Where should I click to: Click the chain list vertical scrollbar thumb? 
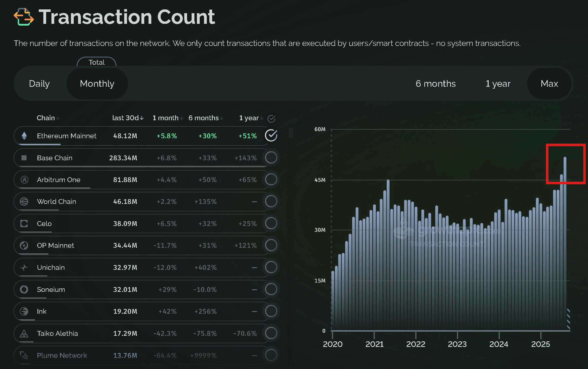(x=291, y=133)
